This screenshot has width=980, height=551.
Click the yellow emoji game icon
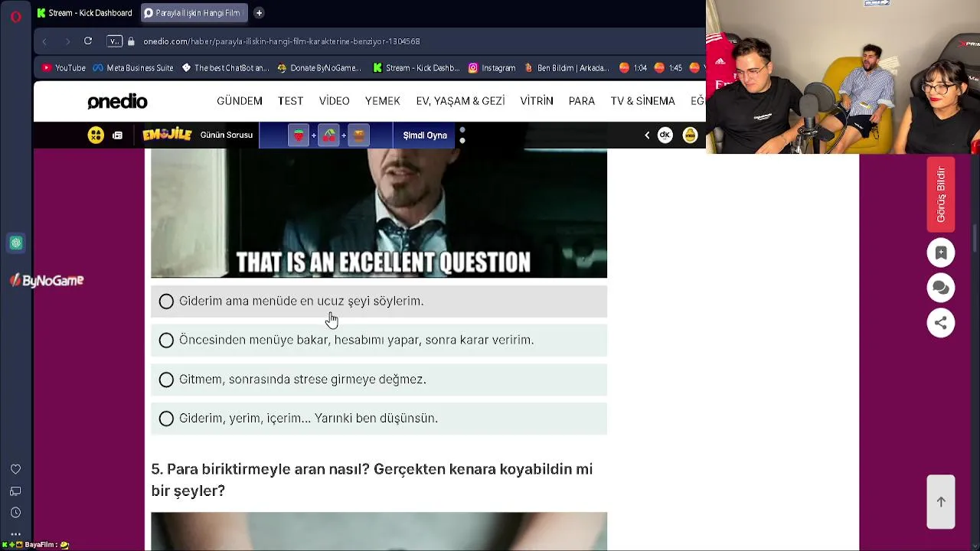click(x=96, y=135)
